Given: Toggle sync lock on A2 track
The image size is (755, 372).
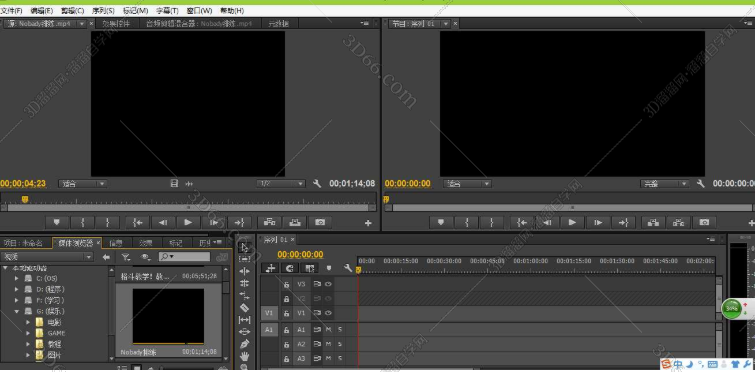Looking at the screenshot, I should click(x=317, y=344).
